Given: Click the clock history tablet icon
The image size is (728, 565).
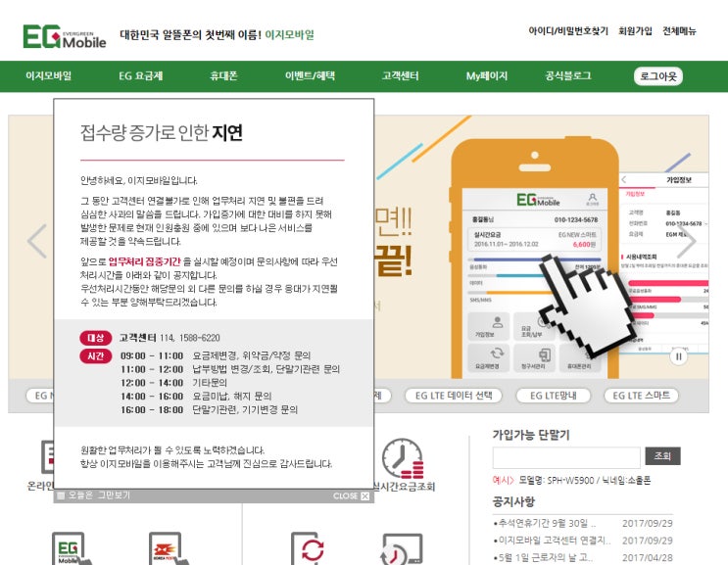Looking at the screenshot, I should pyautogui.click(x=402, y=549).
